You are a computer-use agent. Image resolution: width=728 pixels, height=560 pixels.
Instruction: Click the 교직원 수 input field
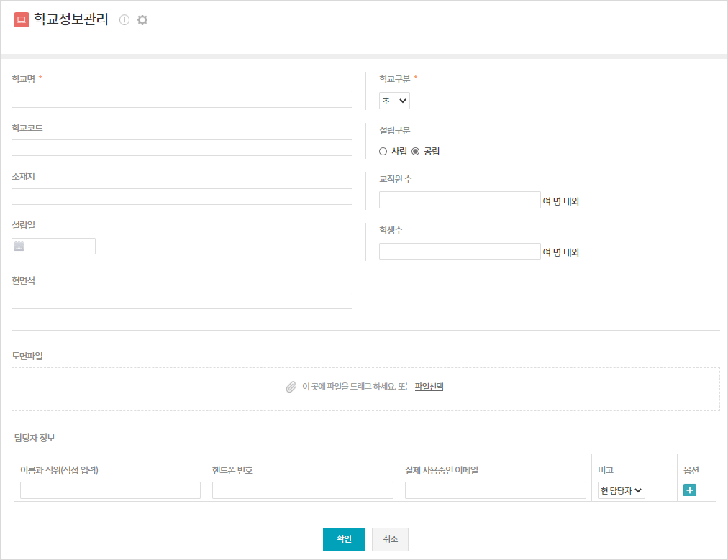point(460,200)
